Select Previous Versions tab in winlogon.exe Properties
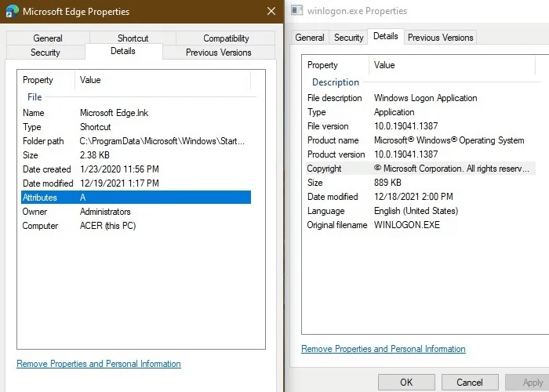Viewport: 549px width, 392px height. pos(440,37)
